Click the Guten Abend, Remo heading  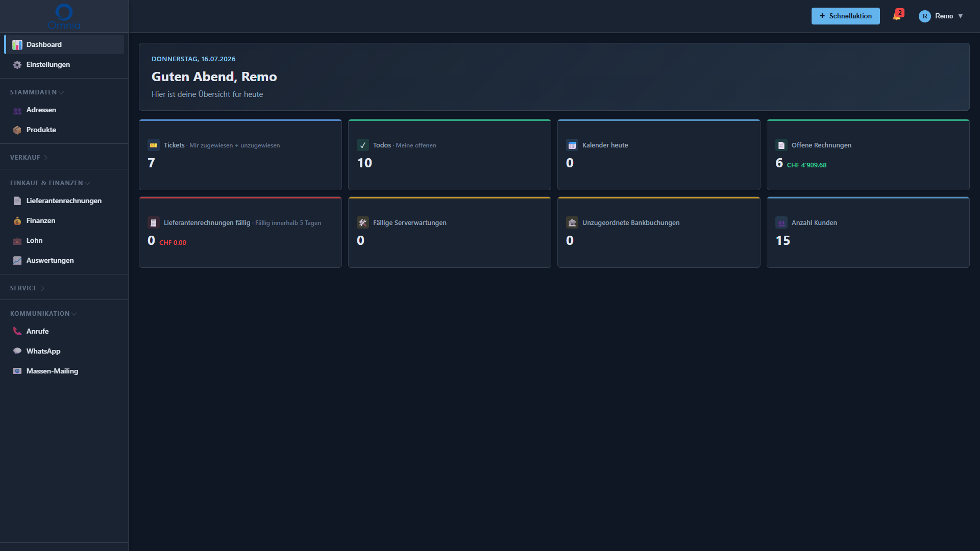[214, 77]
